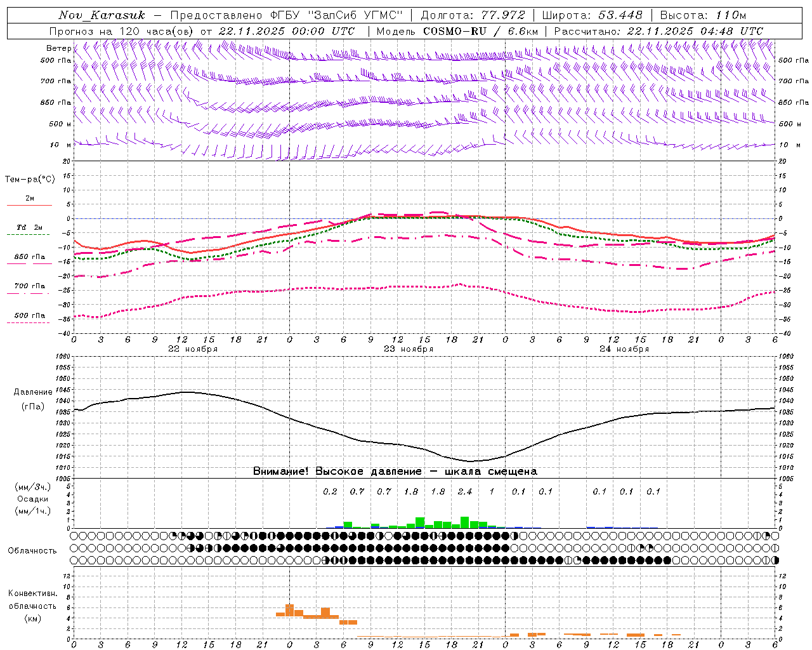
Task: Click the 23 ноября date label
Action: (x=409, y=349)
